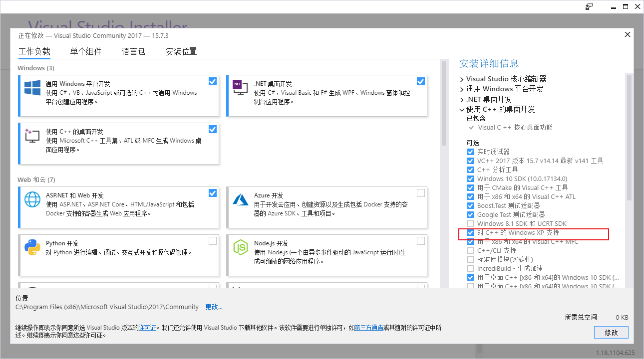Toggle the Visual C++ ATL checkbox

pyautogui.click(x=470, y=196)
